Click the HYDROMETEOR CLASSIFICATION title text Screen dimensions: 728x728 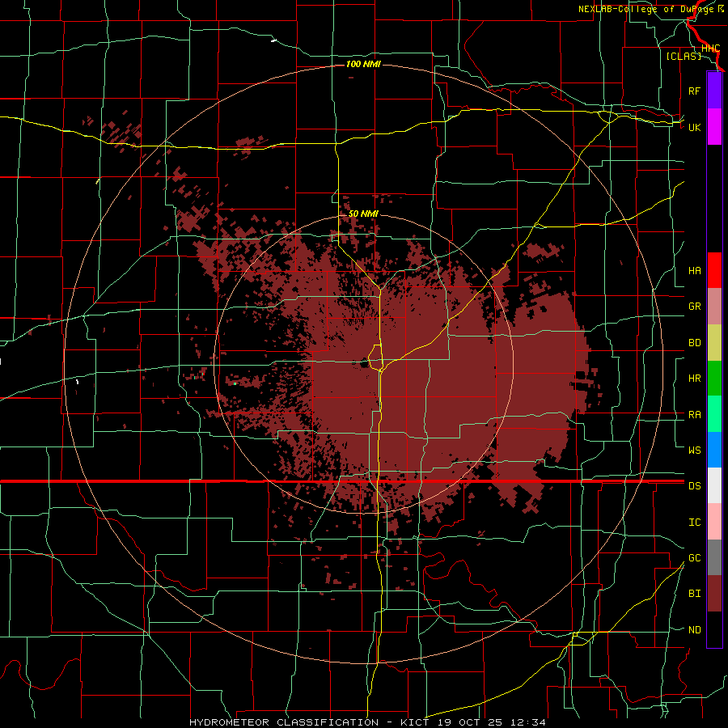pyautogui.click(x=284, y=722)
